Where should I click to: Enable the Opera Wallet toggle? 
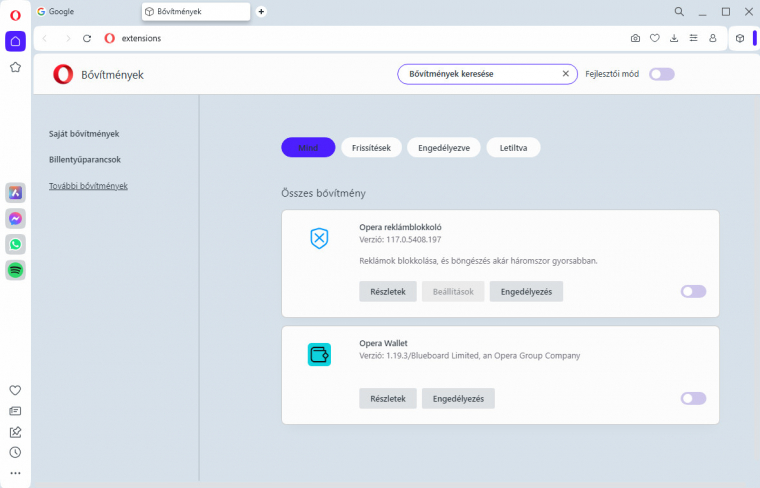click(693, 398)
